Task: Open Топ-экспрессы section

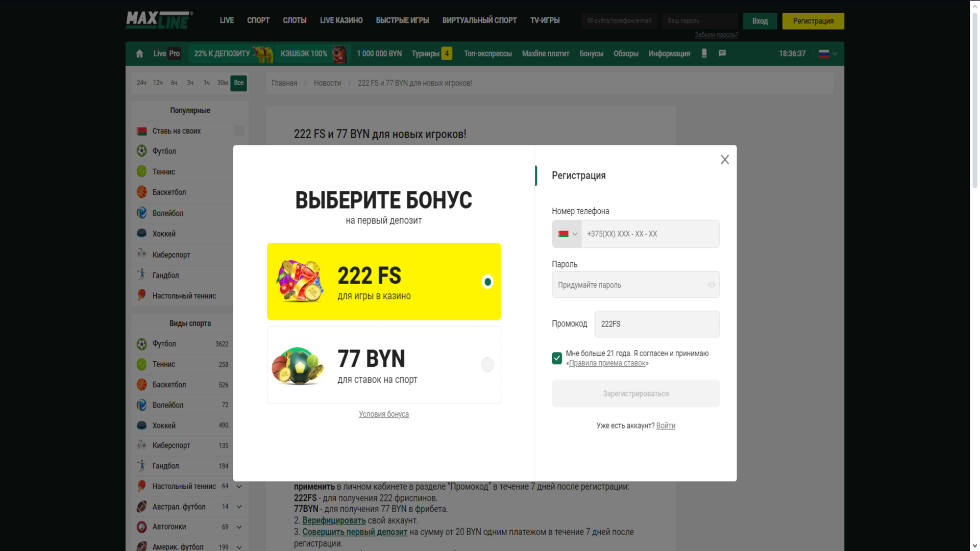Action: [x=488, y=54]
